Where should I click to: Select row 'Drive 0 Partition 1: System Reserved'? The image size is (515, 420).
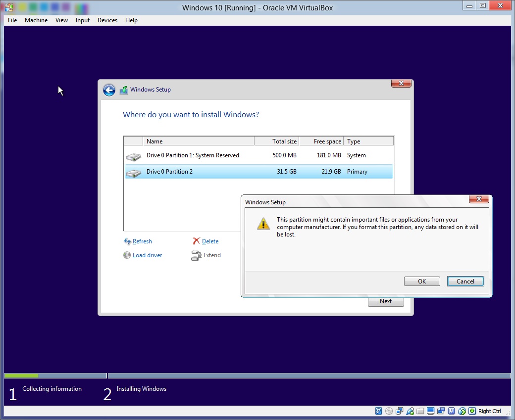click(259, 155)
